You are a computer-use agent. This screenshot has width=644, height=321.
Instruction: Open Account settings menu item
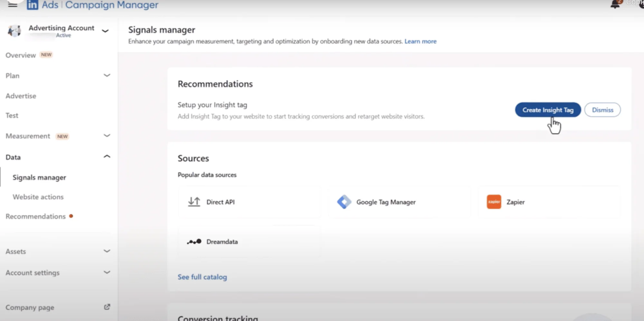pyautogui.click(x=33, y=273)
